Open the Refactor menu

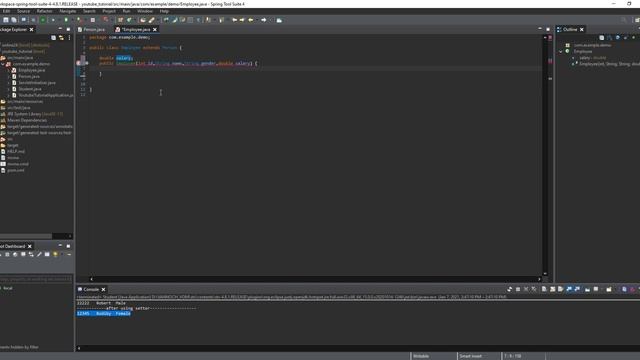44,11
